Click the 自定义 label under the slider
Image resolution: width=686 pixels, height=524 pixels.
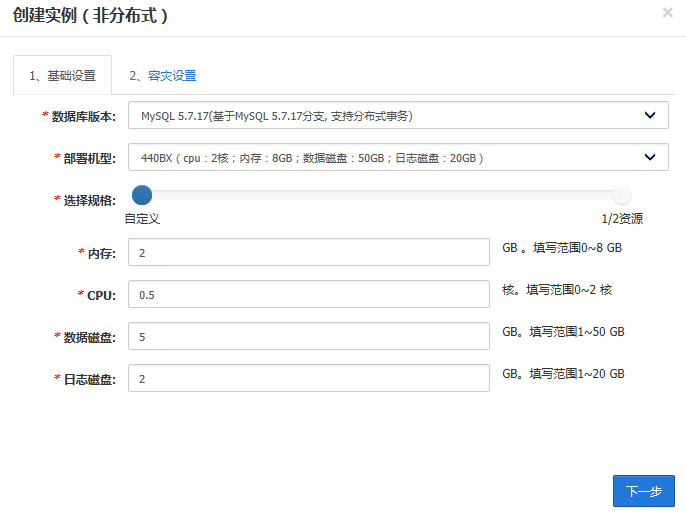point(142,219)
